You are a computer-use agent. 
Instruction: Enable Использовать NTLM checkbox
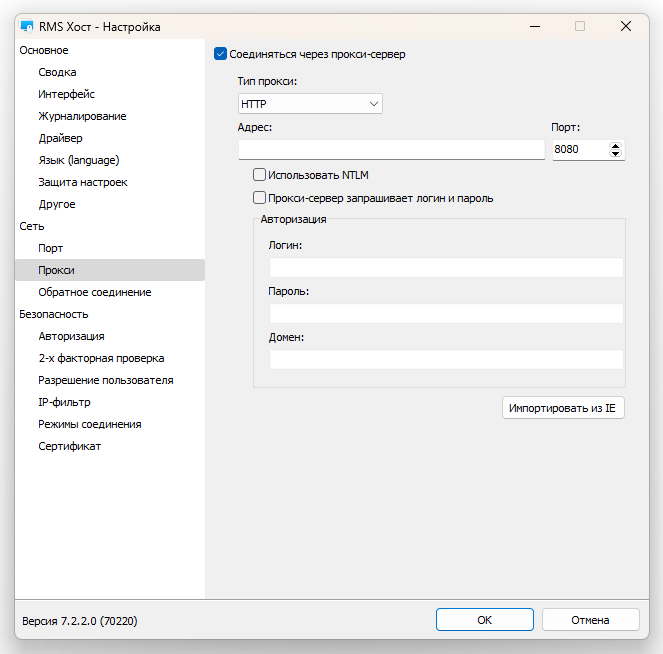click(259, 175)
